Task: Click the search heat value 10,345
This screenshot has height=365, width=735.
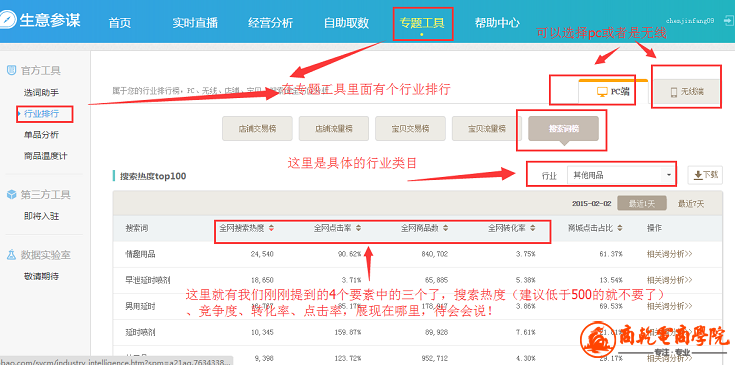Action: coord(262,333)
